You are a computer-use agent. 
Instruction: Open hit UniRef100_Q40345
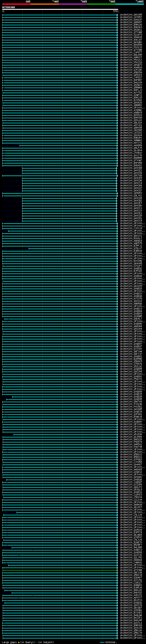point(131,15)
